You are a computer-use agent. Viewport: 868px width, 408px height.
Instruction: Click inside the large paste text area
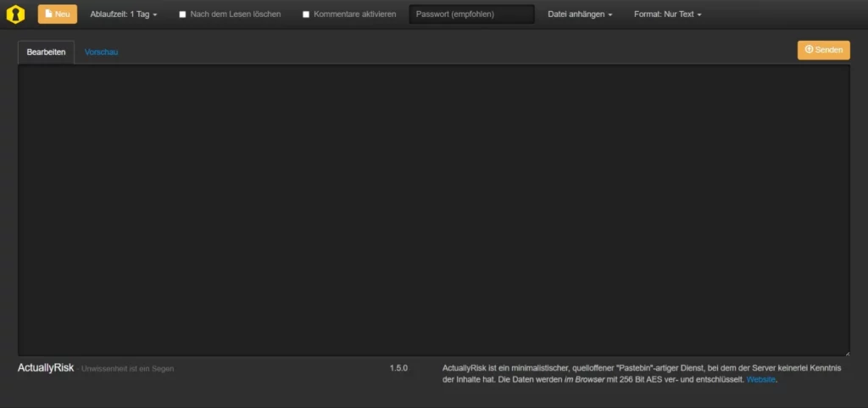coord(433,210)
